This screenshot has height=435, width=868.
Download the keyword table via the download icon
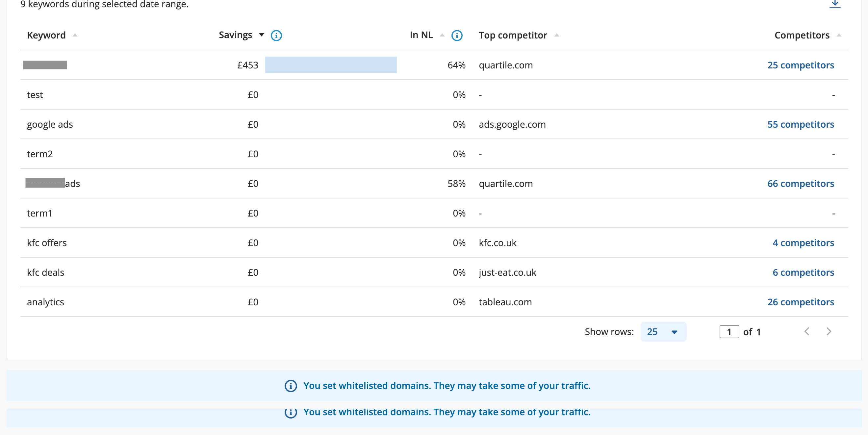pos(835,4)
